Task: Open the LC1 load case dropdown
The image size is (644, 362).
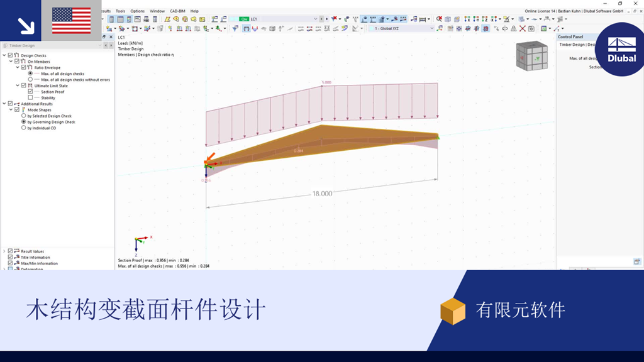Action: [316, 19]
